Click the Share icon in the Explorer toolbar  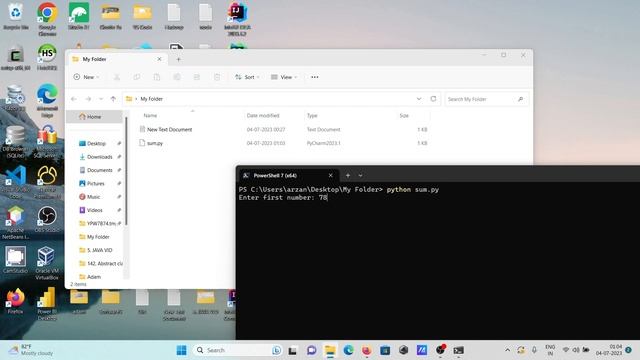197,77
